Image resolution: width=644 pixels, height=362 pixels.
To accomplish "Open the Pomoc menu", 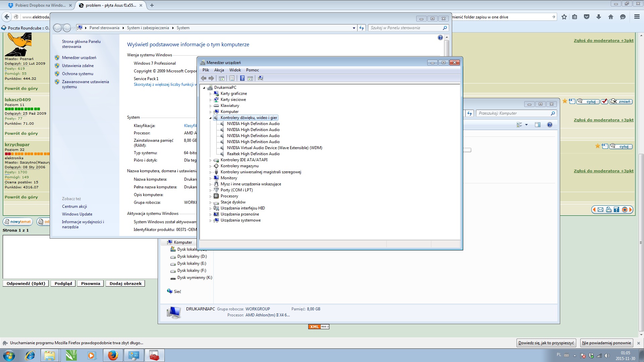I will [253, 70].
